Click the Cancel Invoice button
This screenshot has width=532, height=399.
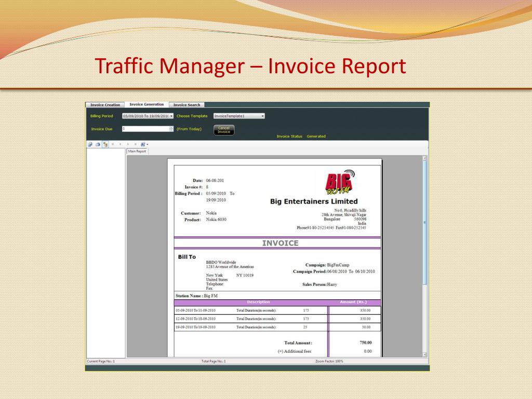[224, 130]
